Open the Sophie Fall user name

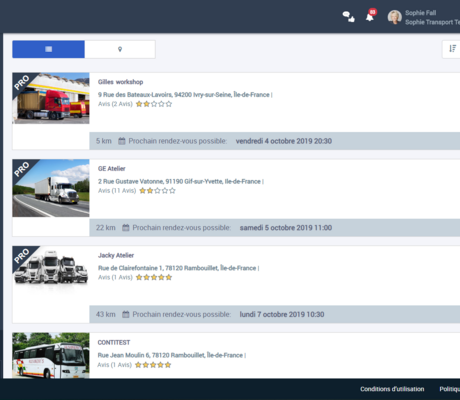tap(420, 13)
